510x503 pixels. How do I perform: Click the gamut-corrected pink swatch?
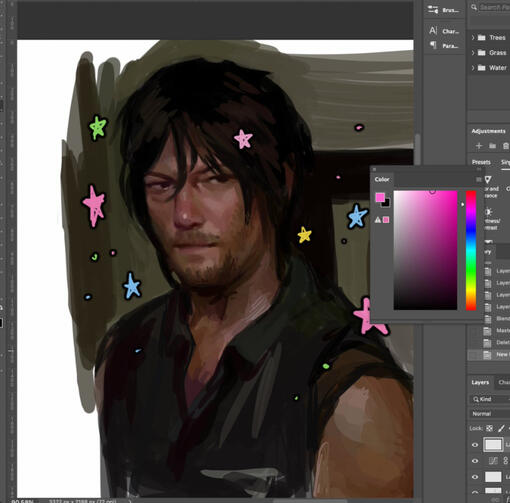click(386, 220)
